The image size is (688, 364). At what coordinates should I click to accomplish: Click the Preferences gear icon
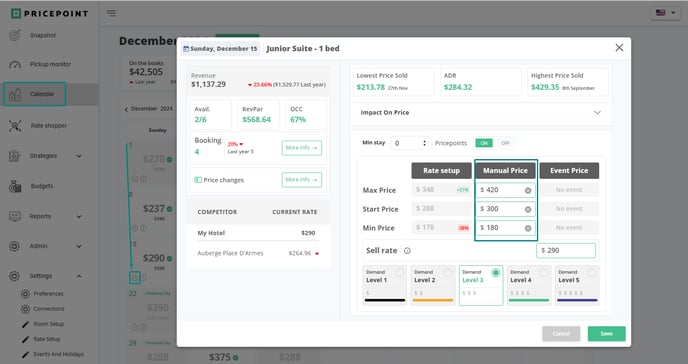(x=25, y=294)
